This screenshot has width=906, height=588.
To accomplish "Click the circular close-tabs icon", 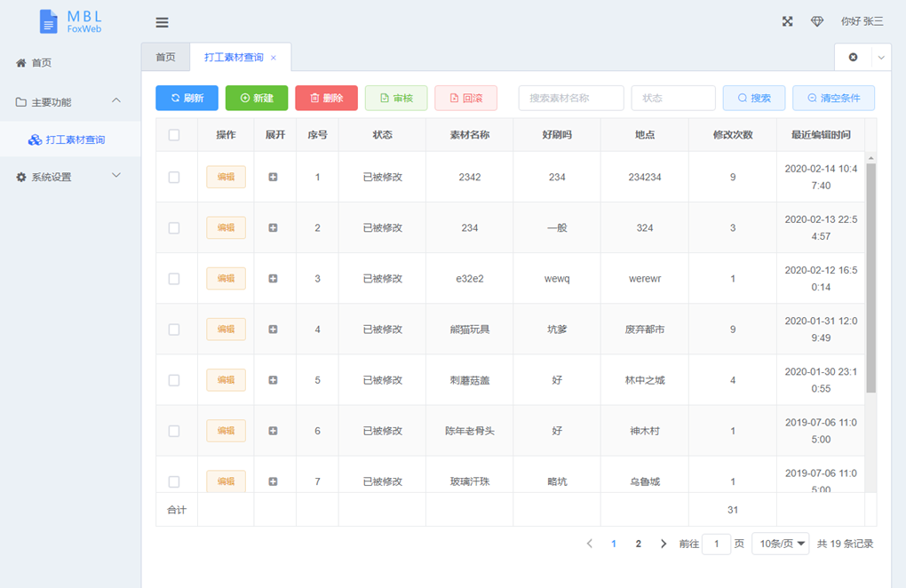I will click(x=853, y=57).
